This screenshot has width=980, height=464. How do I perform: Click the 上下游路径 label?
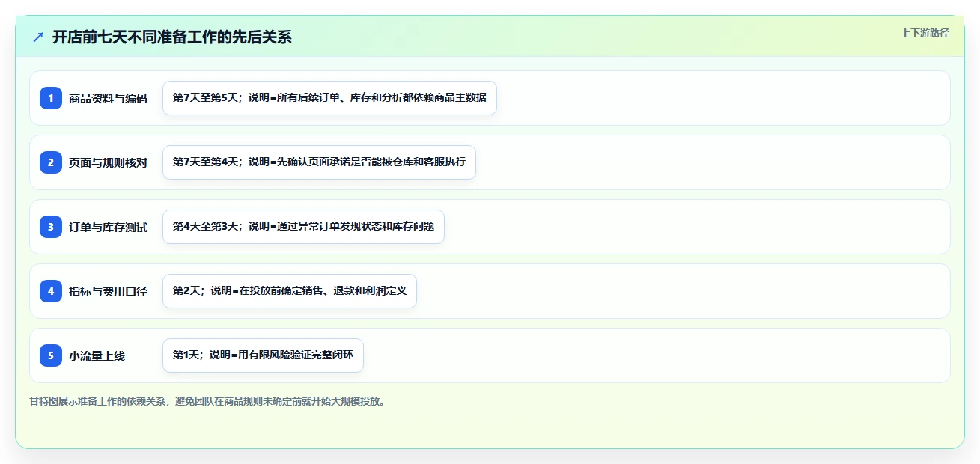coord(925,33)
